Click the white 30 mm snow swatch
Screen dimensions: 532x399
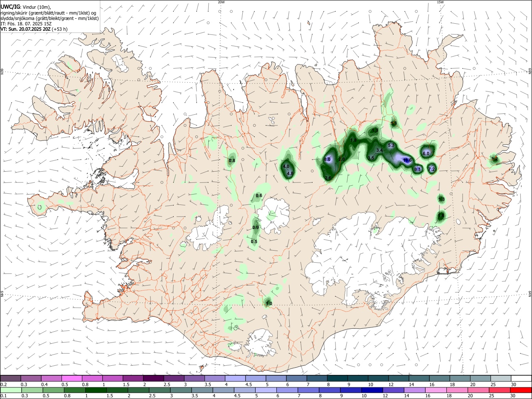point(521,379)
